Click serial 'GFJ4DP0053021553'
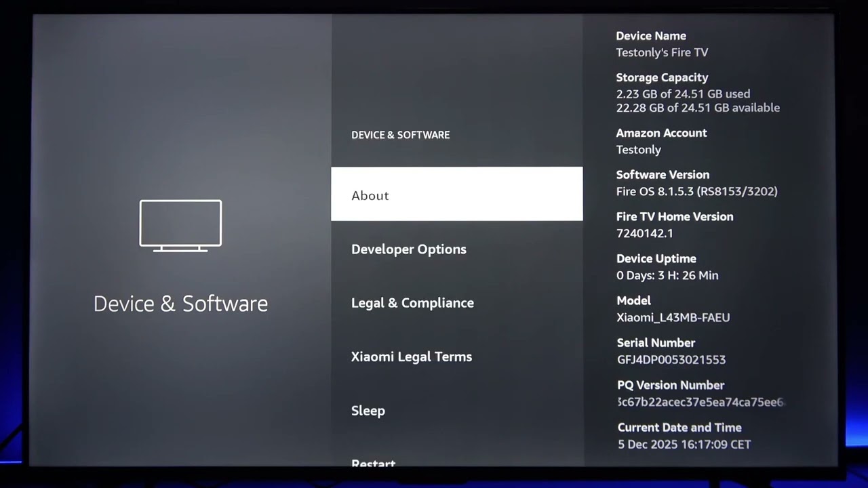The width and height of the screenshot is (868, 488). 671,360
